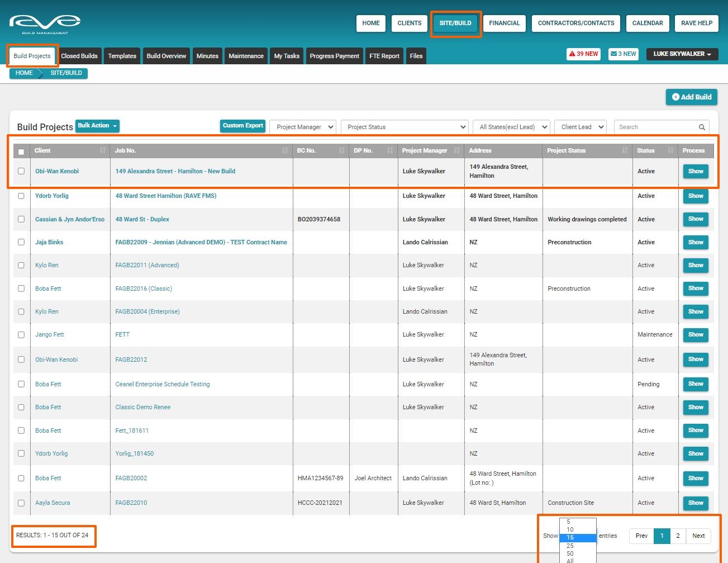Image resolution: width=728 pixels, height=563 pixels.
Task: Choose 25 in the entries list
Action: [570, 546]
